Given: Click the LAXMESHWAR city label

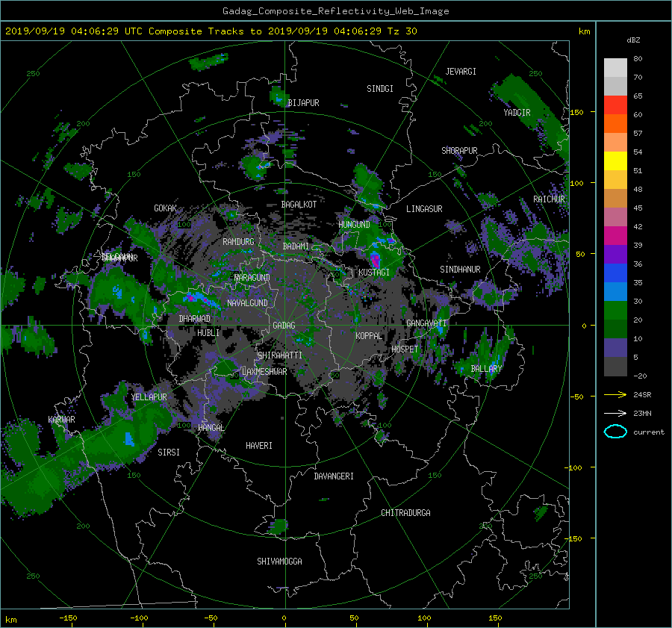Looking at the screenshot, I should 264,372.
